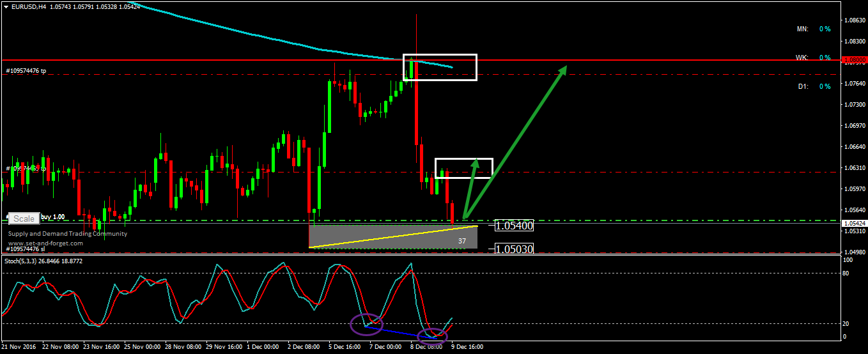
Task: Select the #109574476 sl order label
Action: tap(26, 249)
